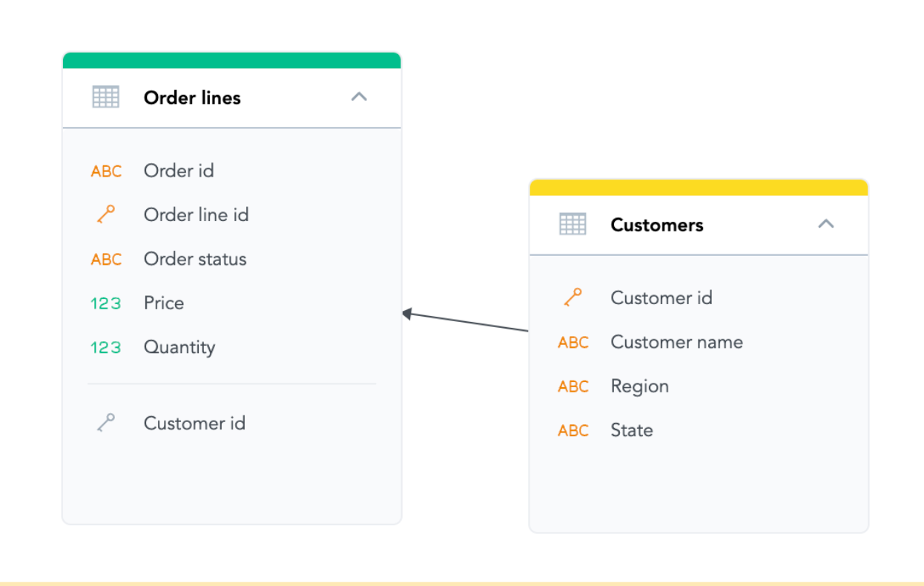Click the ABC icon beside Region
The image size is (924, 586).
coord(572,386)
